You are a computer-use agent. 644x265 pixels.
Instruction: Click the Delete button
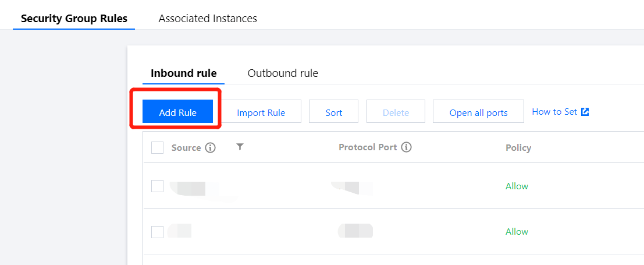click(x=396, y=112)
